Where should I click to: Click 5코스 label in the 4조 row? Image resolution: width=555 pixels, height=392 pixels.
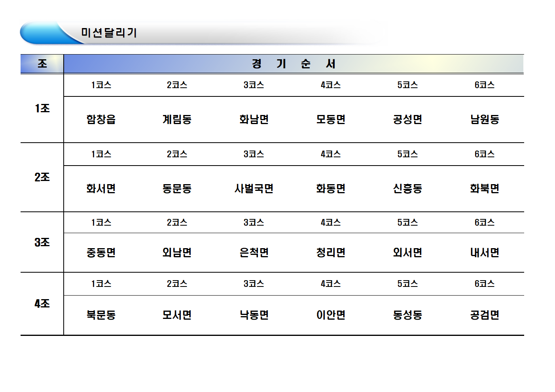[x=407, y=284]
